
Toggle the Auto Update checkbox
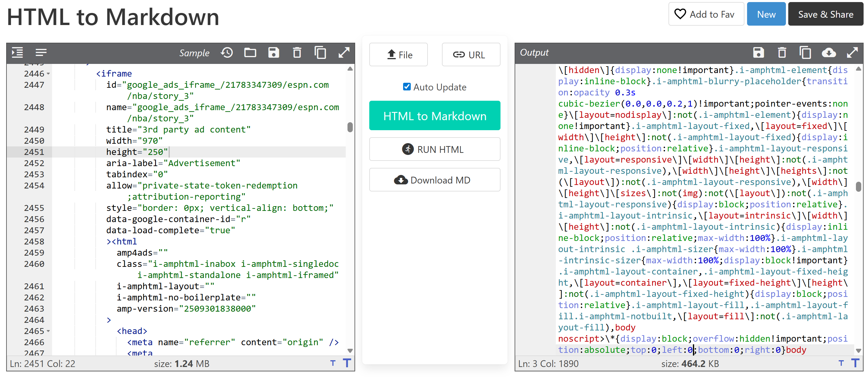pos(407,87)
